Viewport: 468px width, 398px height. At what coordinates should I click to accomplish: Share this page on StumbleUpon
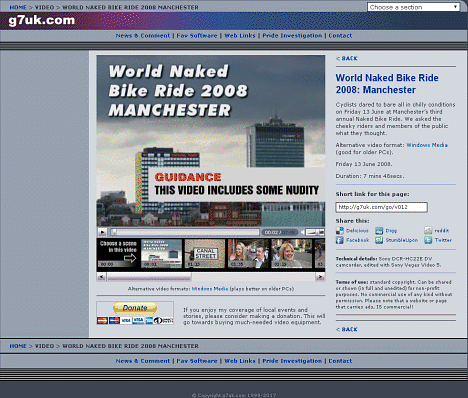[397, 240]
